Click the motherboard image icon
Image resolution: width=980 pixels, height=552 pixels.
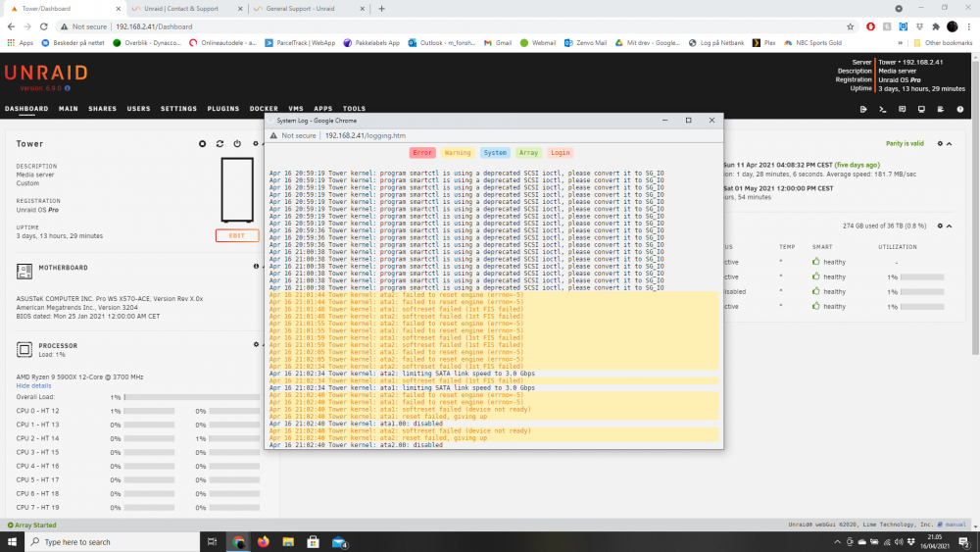tap(24, 272)
